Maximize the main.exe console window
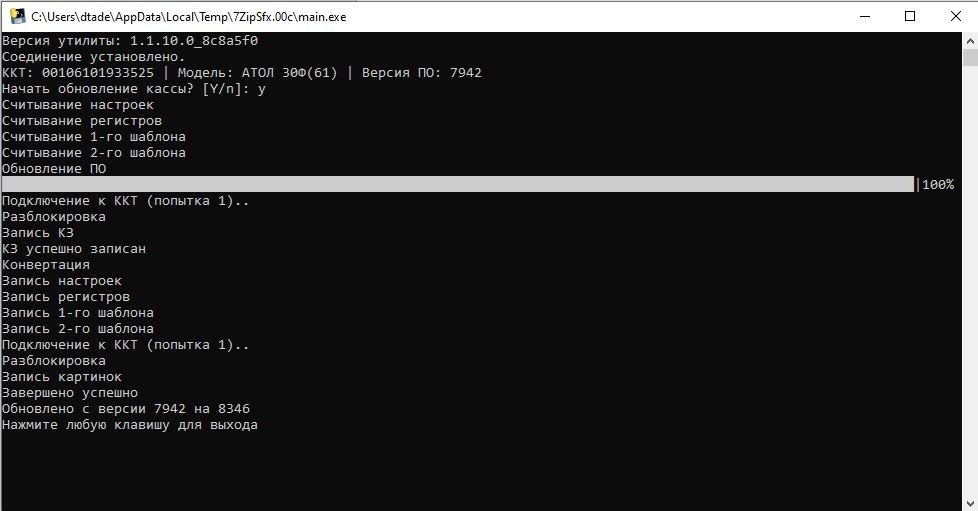This screenshot has height=511, width=978. 909,16
